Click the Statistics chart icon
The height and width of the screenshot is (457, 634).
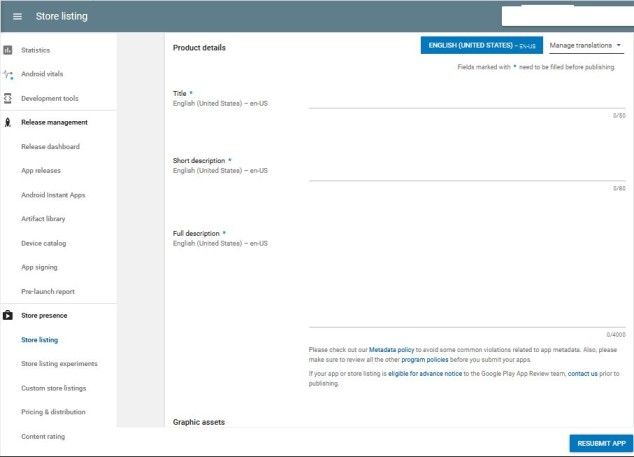(x=8, y=50)
